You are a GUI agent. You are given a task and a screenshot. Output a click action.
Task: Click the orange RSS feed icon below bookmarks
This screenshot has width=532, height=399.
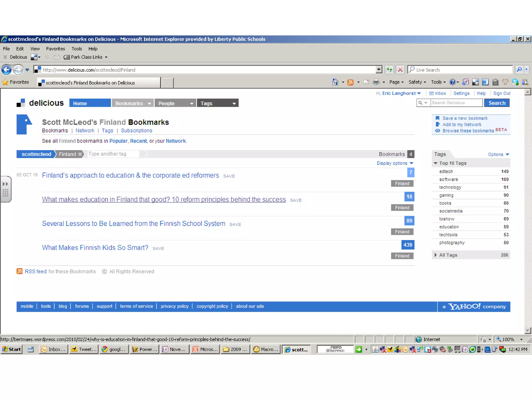19,271
